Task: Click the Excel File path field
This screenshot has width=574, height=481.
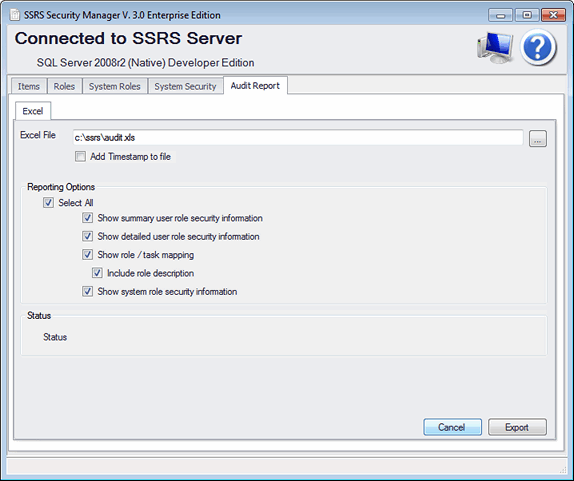Action: (298, 138)
